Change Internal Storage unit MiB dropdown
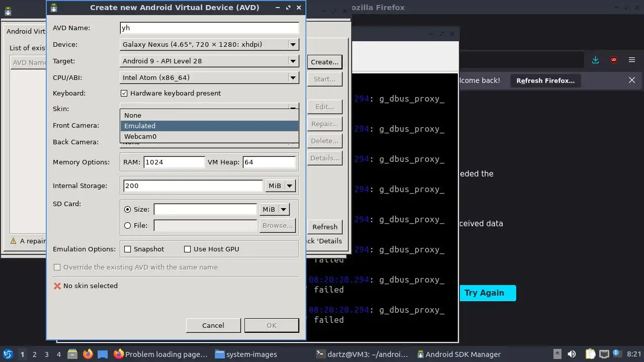The image size is (644, 362). coord(280,186)
